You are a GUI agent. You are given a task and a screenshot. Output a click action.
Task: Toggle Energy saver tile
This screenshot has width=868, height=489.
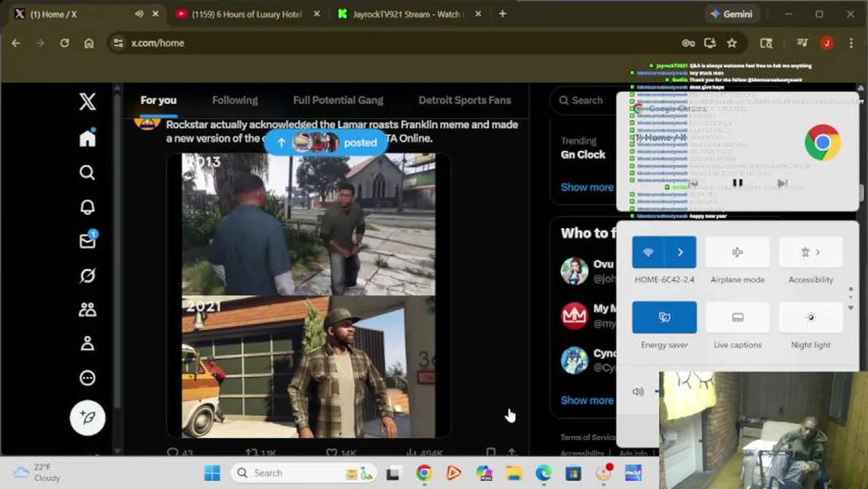point(664,317)
